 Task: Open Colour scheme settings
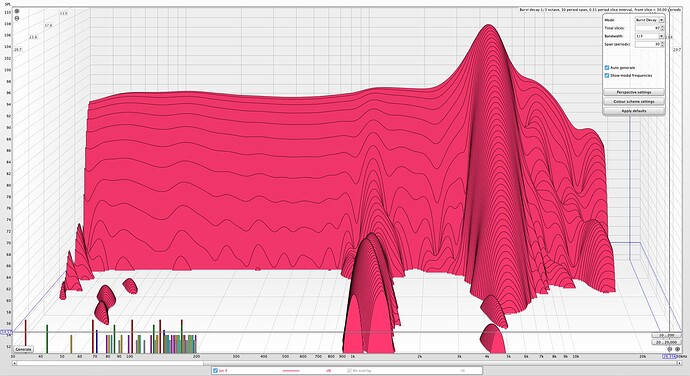tap(634, 101)
